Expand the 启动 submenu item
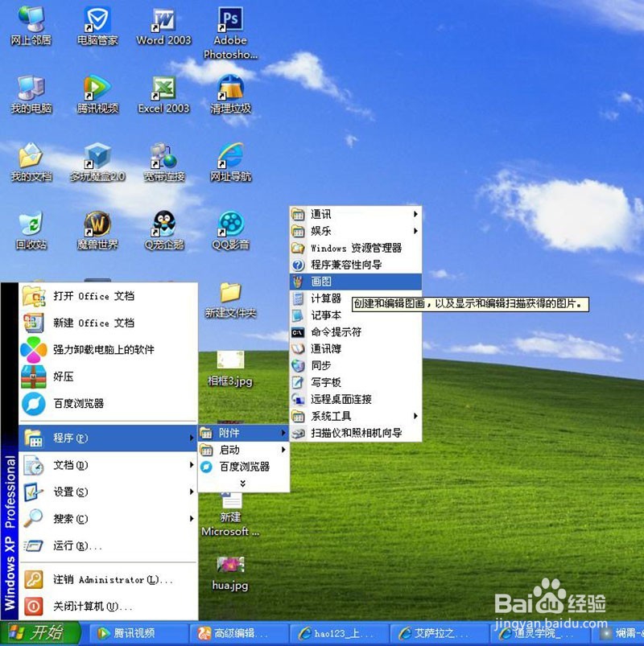This screenshot has height=646, width=644. click(x=244, y=450)
